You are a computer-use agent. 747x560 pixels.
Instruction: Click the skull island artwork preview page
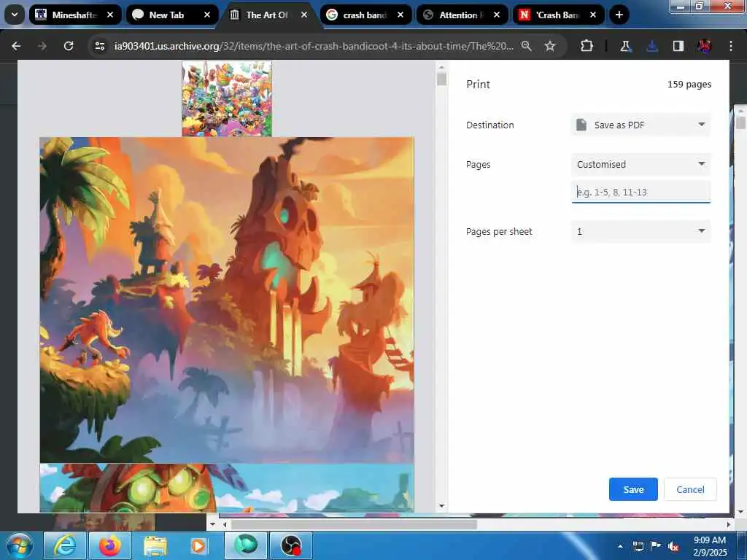point(227,300)
